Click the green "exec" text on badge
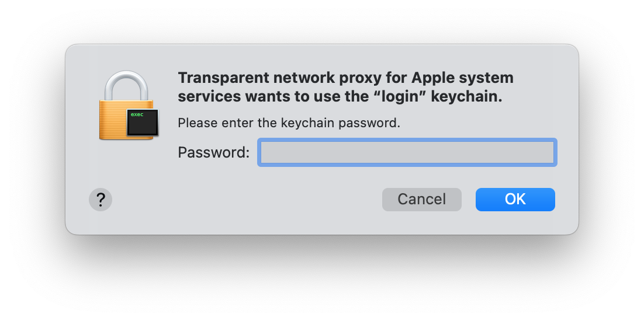 [x=137, y=114]
